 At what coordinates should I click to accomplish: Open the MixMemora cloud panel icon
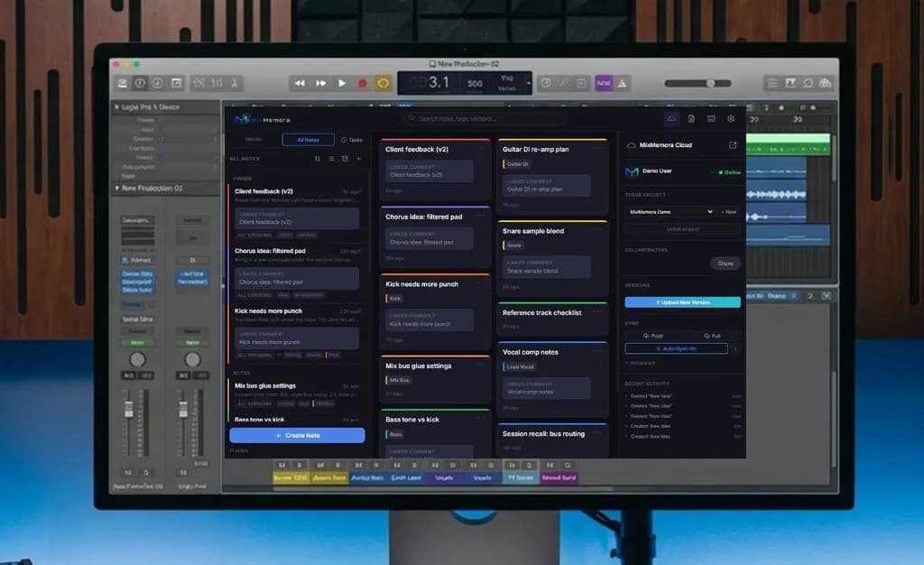click(x=671, y=118)
